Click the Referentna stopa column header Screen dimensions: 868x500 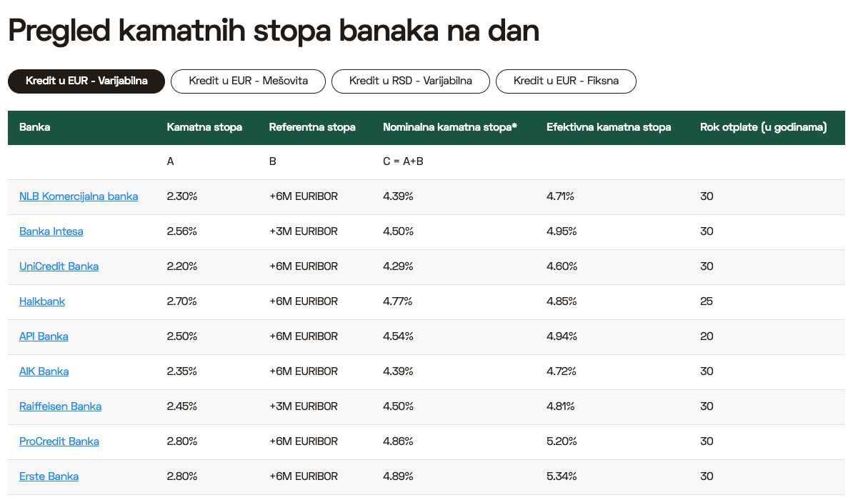[311, 127]
